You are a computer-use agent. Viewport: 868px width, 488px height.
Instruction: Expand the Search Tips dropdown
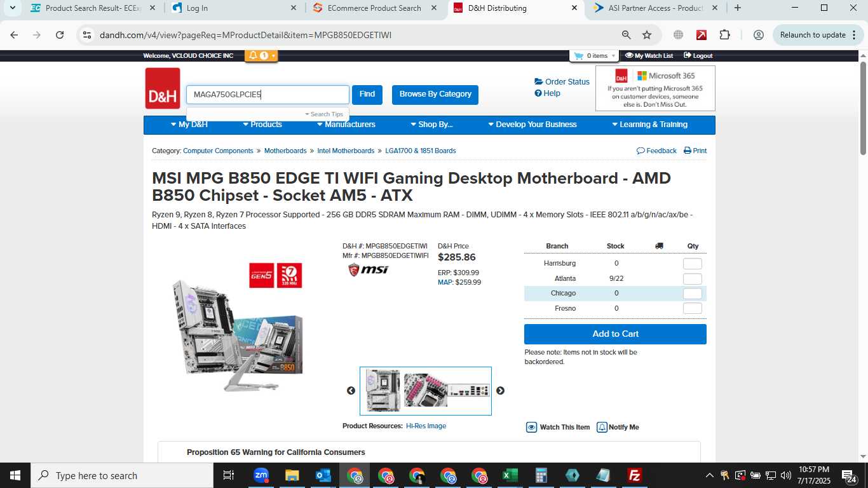point(324,114)
